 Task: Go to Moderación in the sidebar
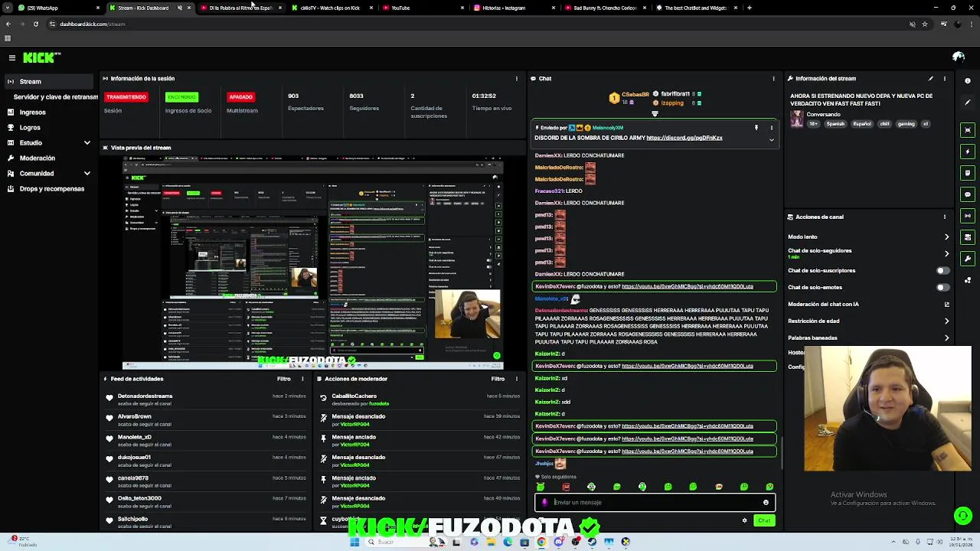point(37,158)
